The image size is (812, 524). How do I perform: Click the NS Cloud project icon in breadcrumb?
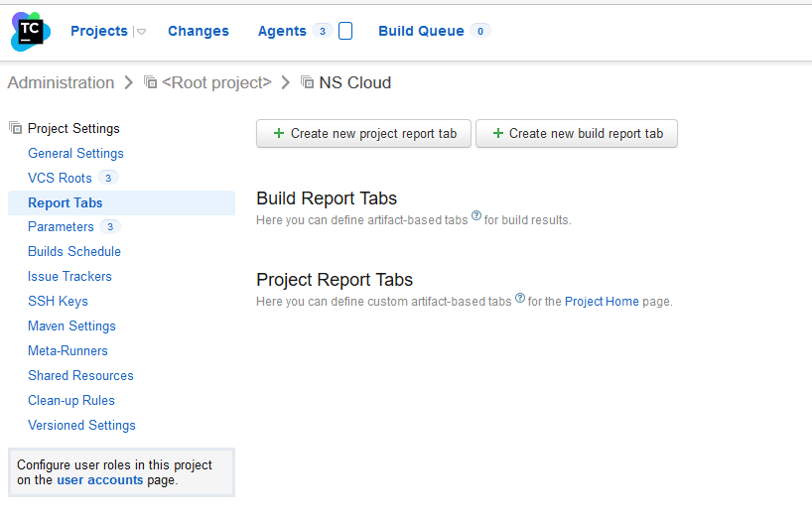[x=308, y=83]
